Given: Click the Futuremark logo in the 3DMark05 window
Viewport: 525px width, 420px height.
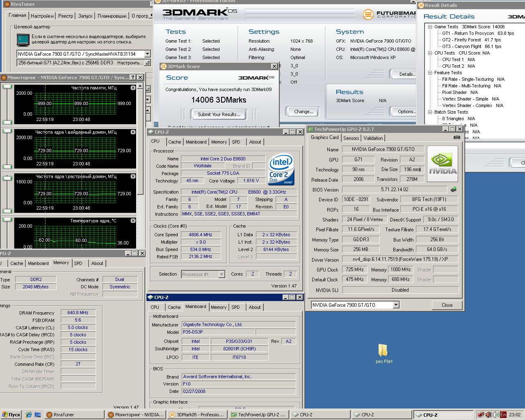Looking at the screenshot, I should [389, 14].
